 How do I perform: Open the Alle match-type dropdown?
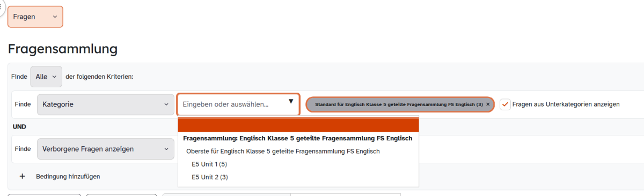coord(46,77)
